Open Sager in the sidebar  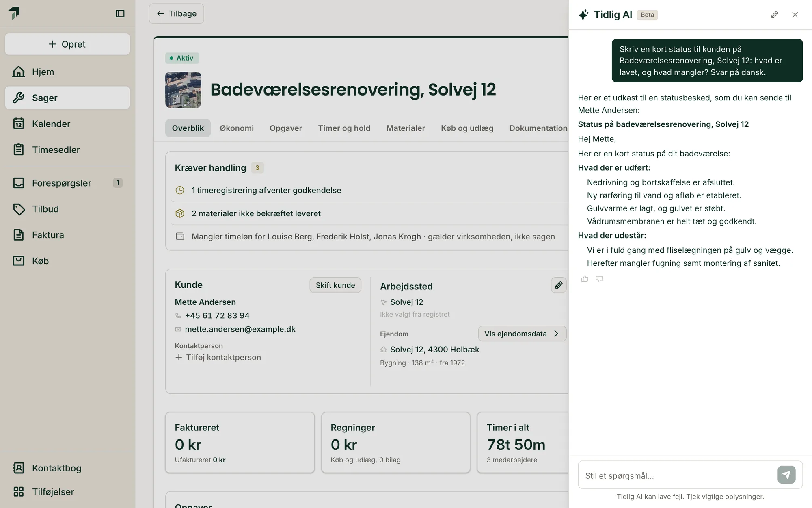point(67,98)
